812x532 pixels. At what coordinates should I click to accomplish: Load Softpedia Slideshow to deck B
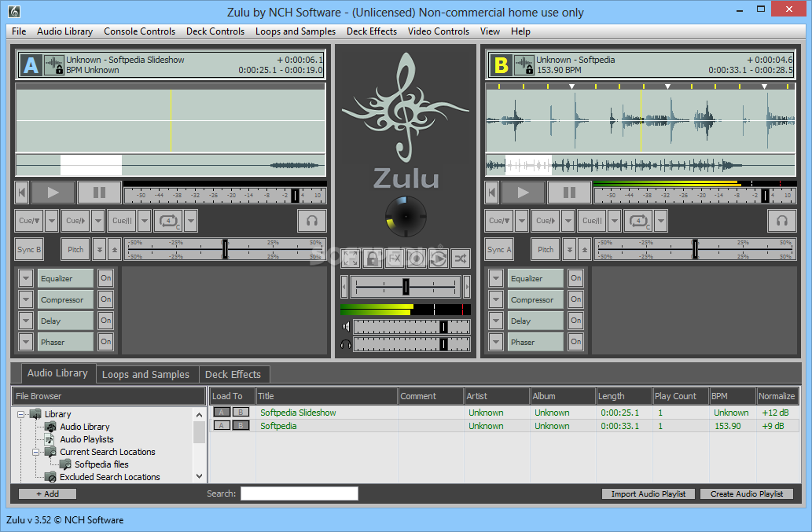coord(241,413)
